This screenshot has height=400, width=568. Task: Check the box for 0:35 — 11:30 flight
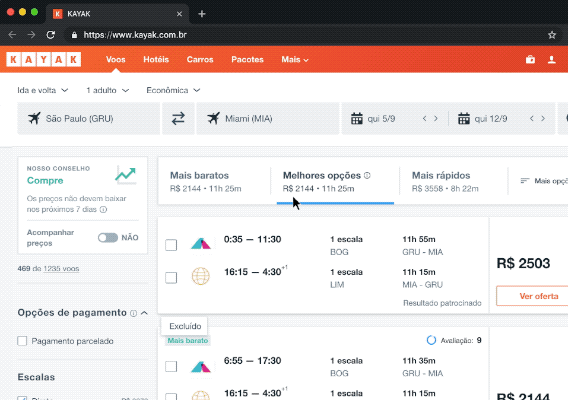tap(171, 245)
